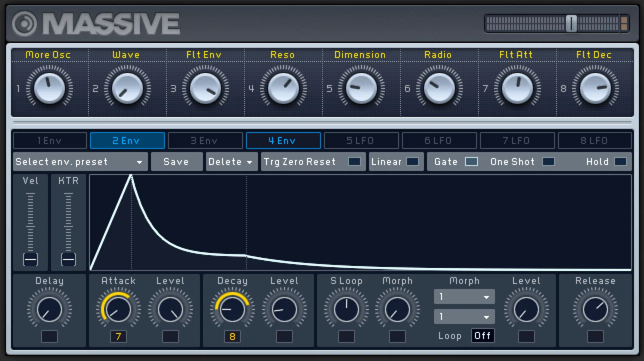The height and width of the screenshot is (361, 644).
Task: Enable One Shot mode
Action: point(548,161)
